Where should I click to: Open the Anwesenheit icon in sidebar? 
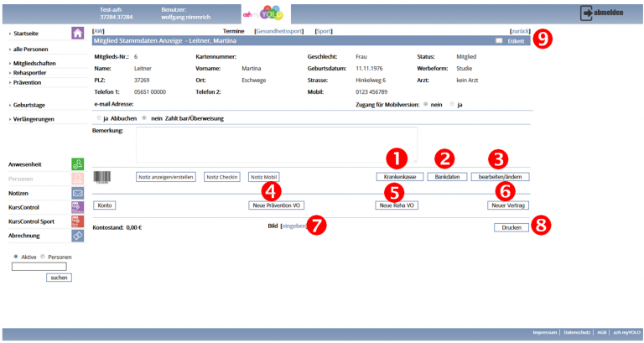(77, 164)
